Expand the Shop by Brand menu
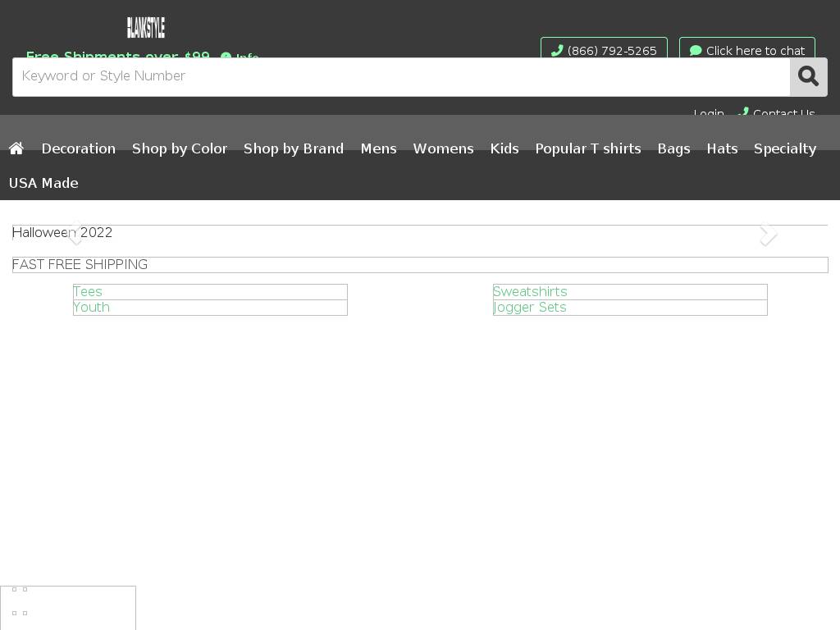 (294, 148)
